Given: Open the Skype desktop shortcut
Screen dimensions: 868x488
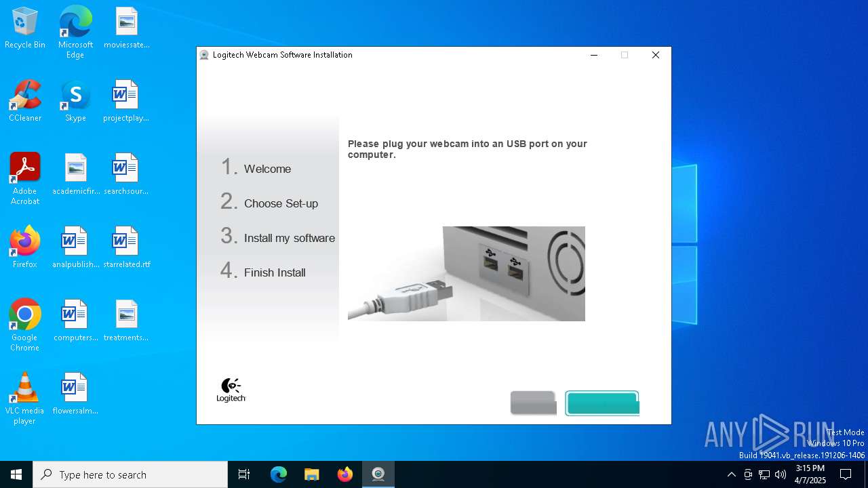Looking at the screenshot, I should coord(75,102).
